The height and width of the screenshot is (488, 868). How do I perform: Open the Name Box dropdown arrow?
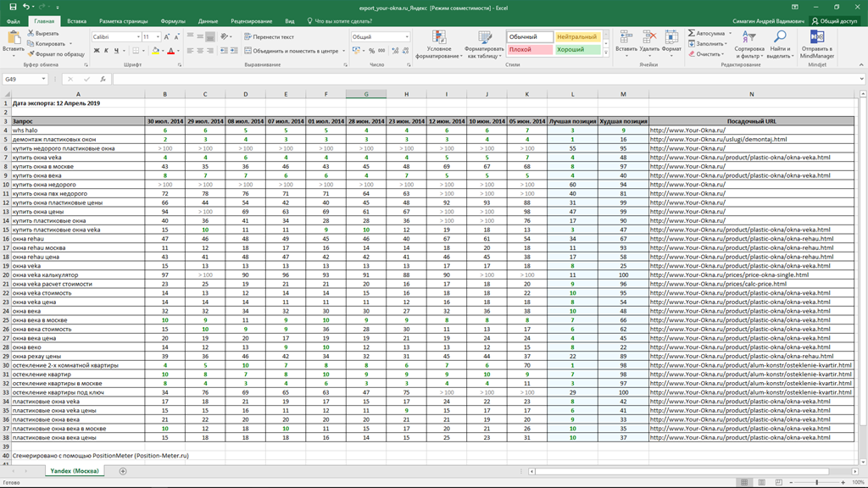click(44, 79)
